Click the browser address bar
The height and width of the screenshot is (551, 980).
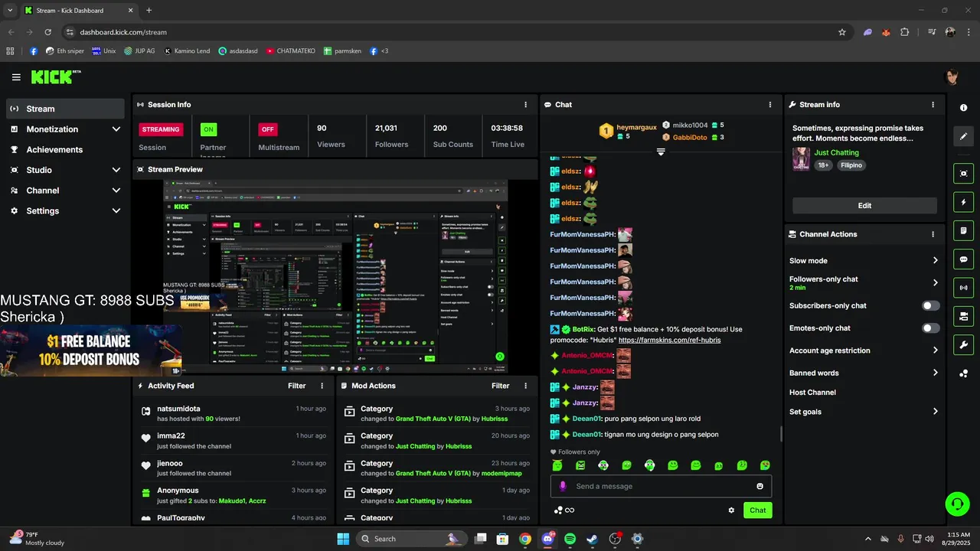click(x=452, y=32)
